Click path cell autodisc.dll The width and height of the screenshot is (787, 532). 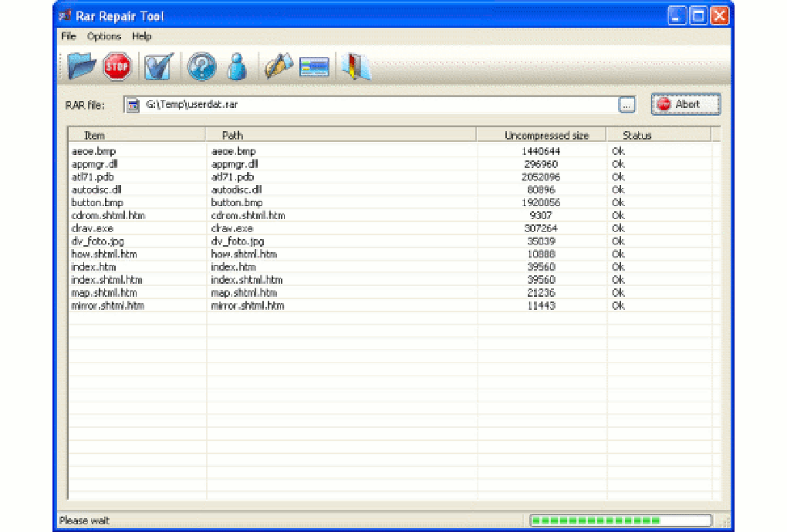pyautogui.click(x=236, y=190)
